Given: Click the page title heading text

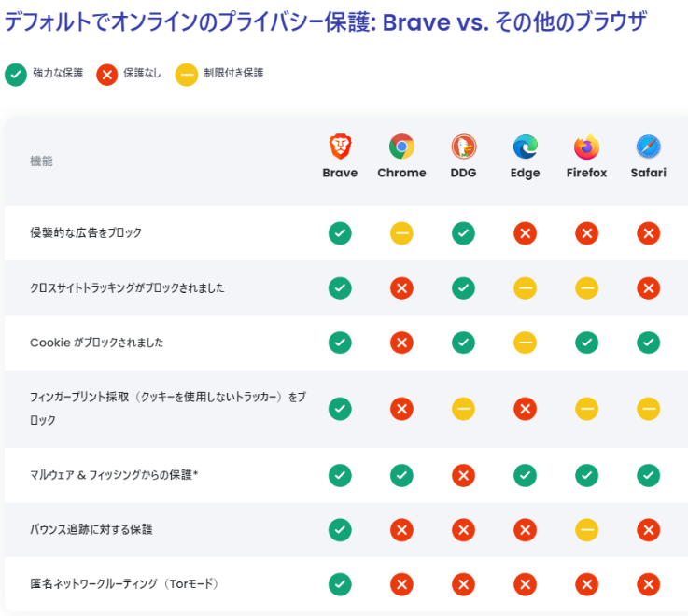Looking at the screenshot, I should (326, 22).
